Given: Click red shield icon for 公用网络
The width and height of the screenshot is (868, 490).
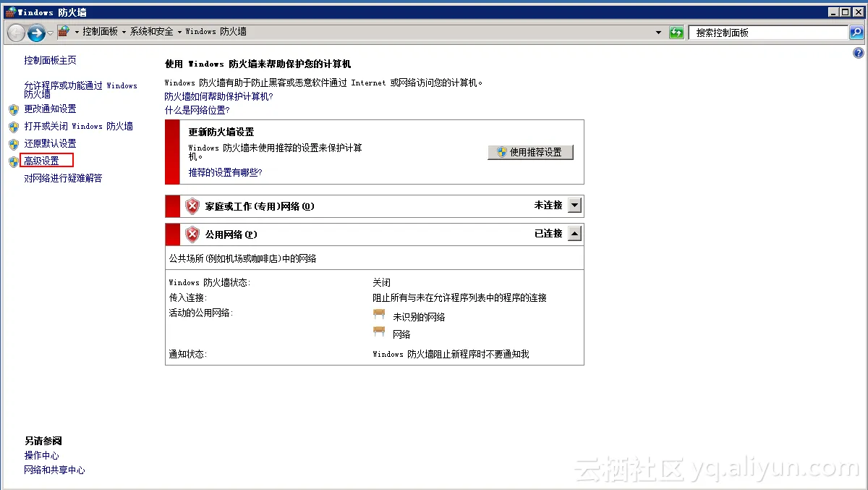Looking at the screenshot, I should (192, 235).
